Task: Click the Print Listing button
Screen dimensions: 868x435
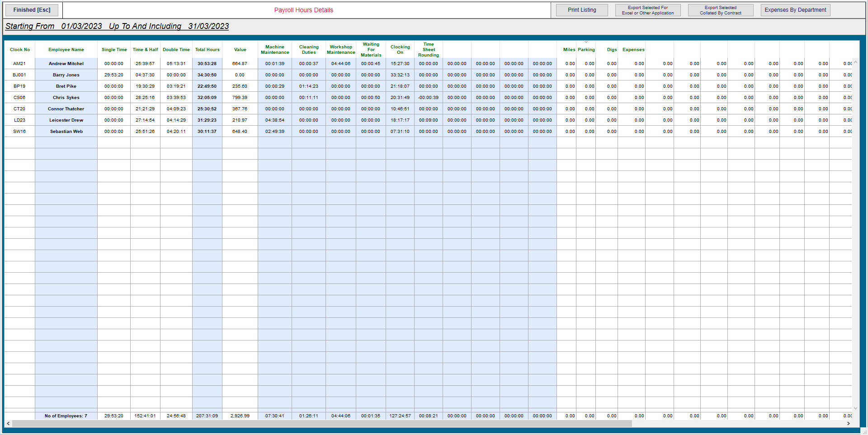Action: [581, 9]
